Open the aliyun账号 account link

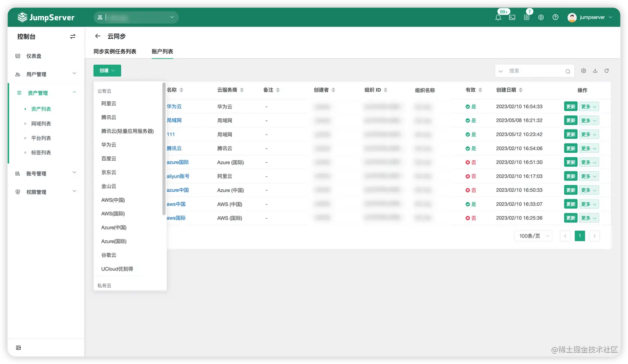click(x=178, y=176)
